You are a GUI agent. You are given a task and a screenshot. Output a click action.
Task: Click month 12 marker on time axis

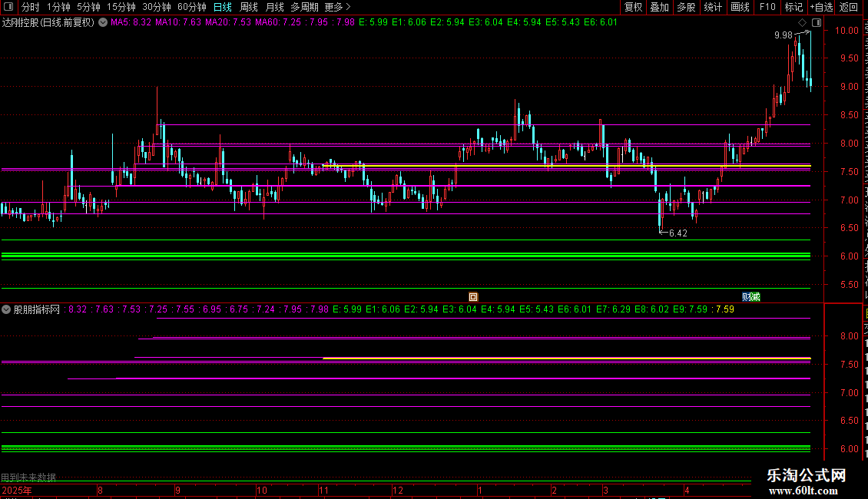click(x=397, y=490)
